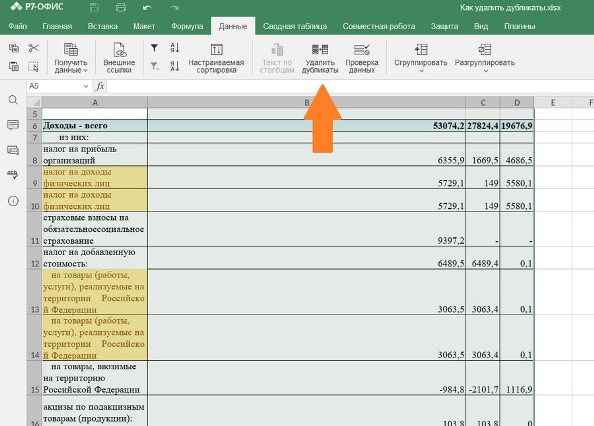Click inside the formula bar input
This screenshot has width=594, height=426.
(350, 86)
